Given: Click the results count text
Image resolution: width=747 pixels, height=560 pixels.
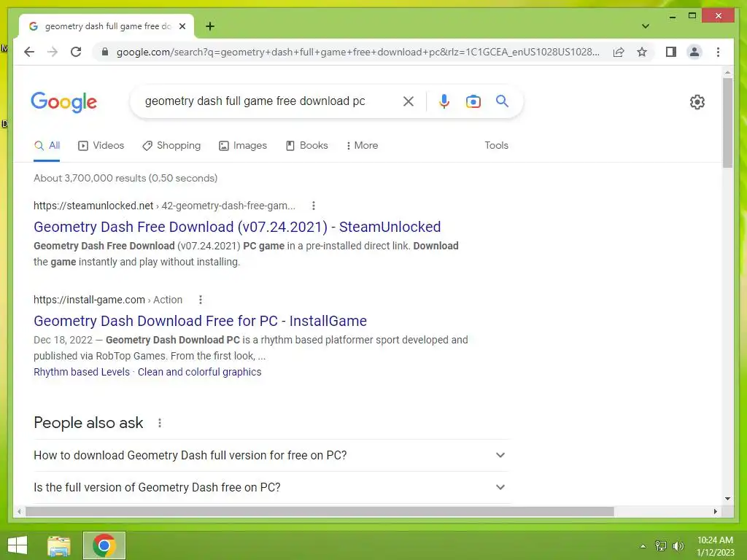Looking at the screenshot, I should point(125,178).
